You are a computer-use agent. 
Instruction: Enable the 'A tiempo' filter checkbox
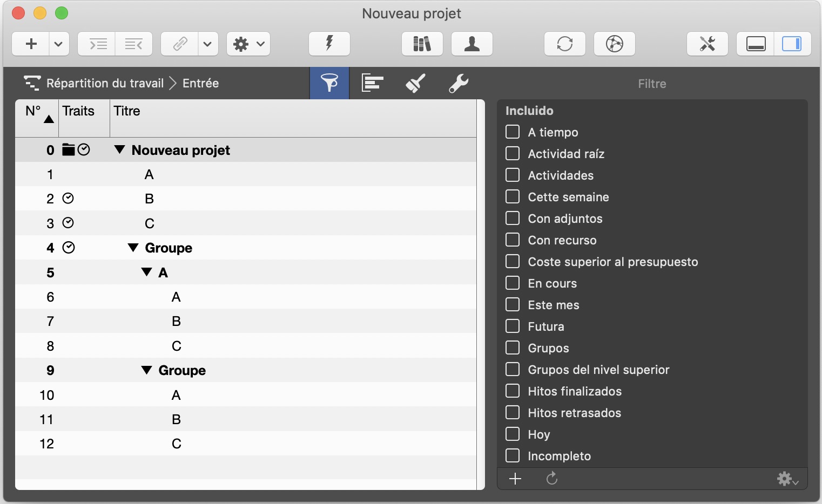point(513,132)
